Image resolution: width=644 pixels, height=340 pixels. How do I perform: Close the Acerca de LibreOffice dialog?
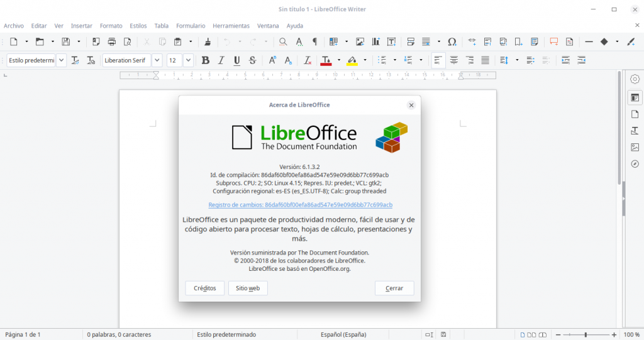coord(411,105)
